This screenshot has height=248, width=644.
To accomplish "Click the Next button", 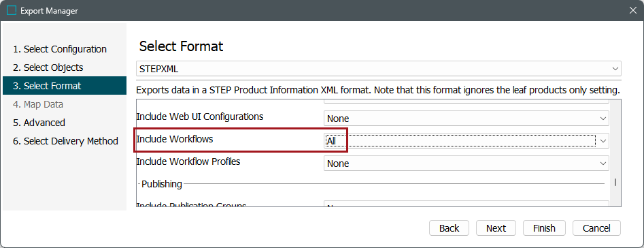I will point(496,228).
